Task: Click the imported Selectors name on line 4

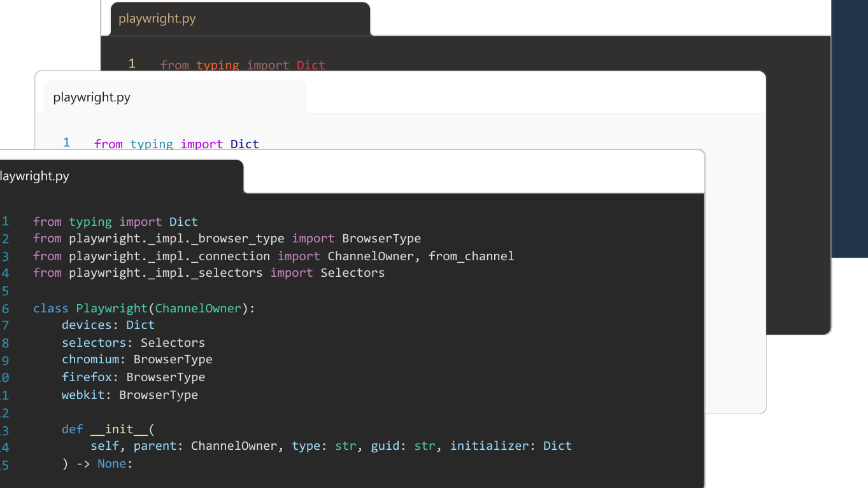Action: coord(352,273)
